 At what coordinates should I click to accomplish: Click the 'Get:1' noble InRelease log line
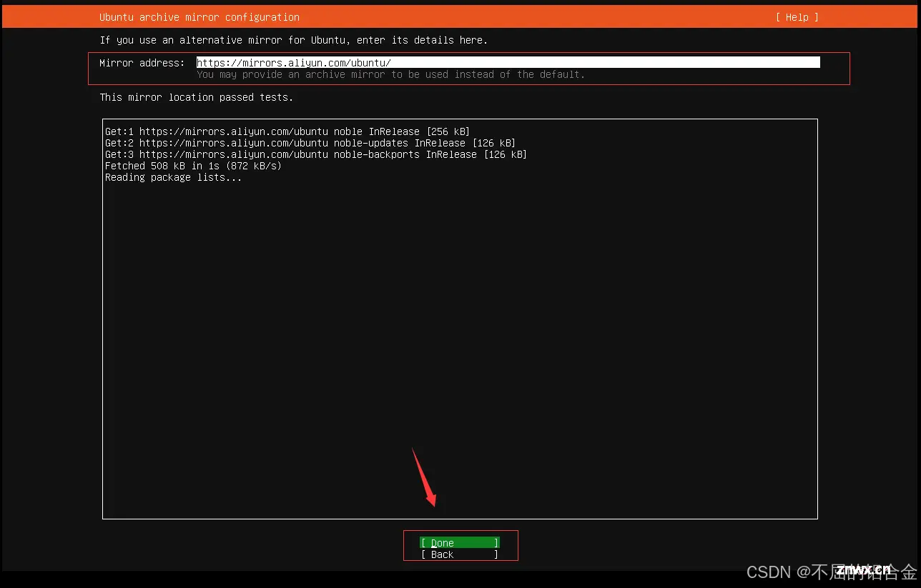point(287,131)
